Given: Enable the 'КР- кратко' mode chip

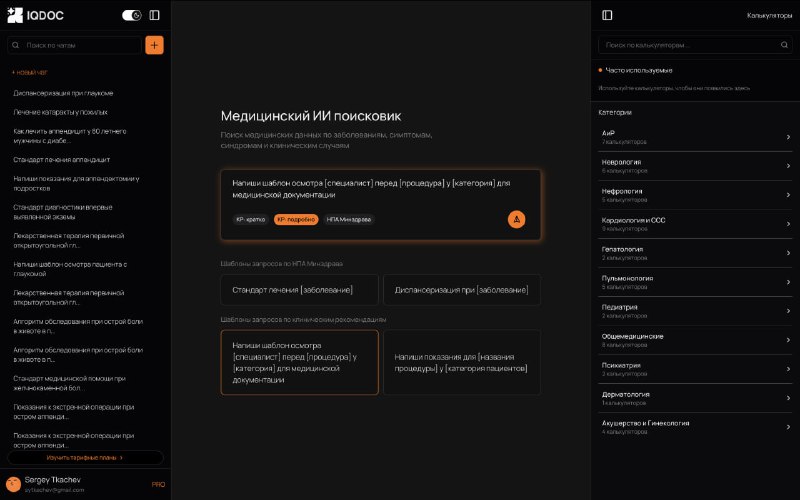Looking at the screenshot, I should point(249,219).
